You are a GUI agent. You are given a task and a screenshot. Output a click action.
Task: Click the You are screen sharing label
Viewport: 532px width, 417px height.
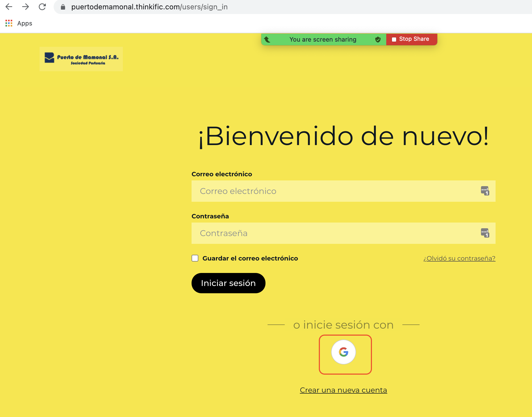pyautogui.click(x=323, y=40)
